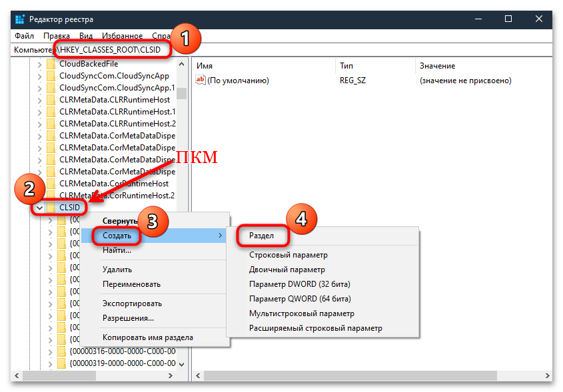Click the registry path address bar
This screenshot has width=563, height=392.
282,49
